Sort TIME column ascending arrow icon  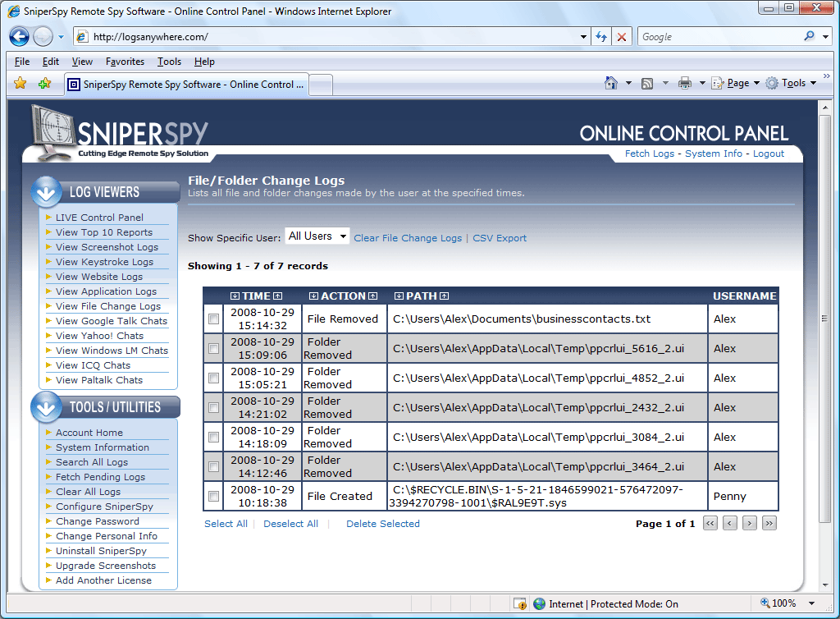[277, 296]
